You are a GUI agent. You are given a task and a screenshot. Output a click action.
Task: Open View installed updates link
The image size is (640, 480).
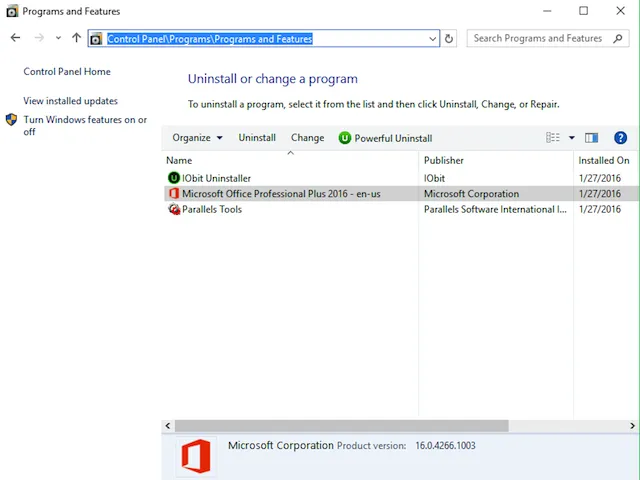(70, 101)
